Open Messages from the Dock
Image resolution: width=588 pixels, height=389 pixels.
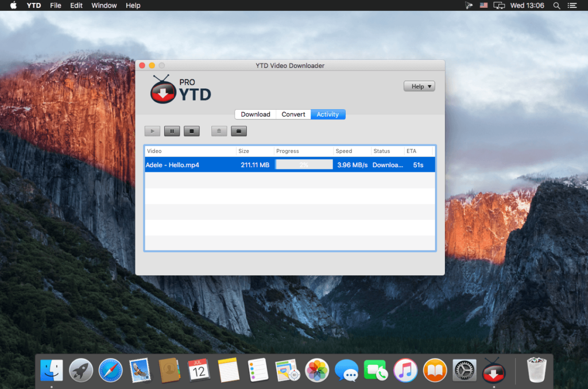[x=346, y=371]
